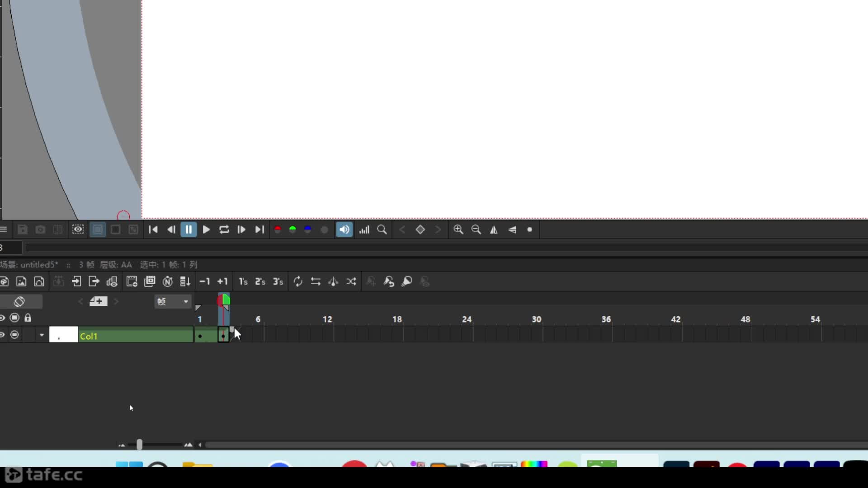
Task: Select the onion skin toggle icon
Action: (19, 301)
